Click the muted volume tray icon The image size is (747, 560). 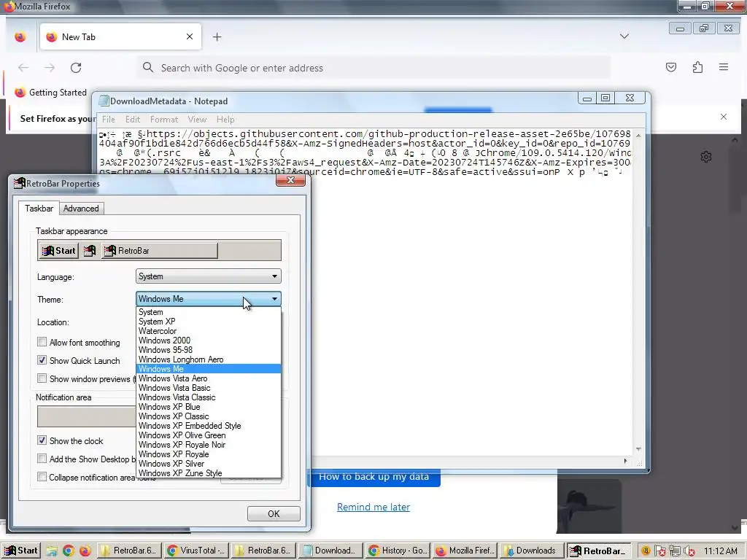tap(689, 551)
